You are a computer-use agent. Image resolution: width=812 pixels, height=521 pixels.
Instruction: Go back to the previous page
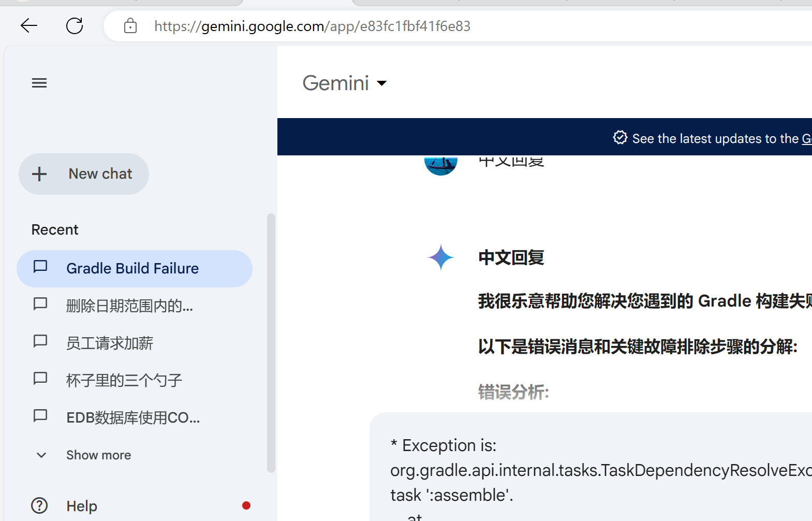29,25
